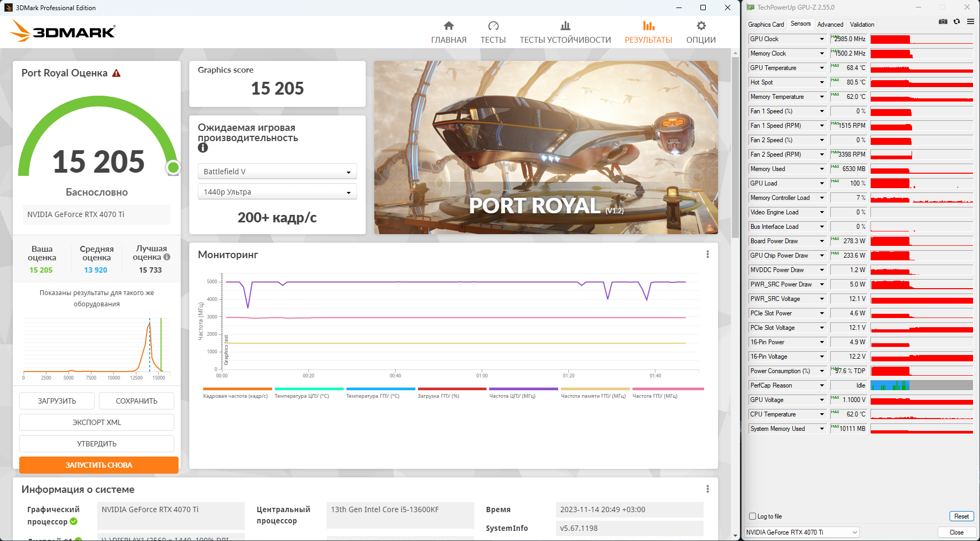Click the Средняя оценка value 13 920
This screenshot has height=541, width=980.
tap(96, 270)
